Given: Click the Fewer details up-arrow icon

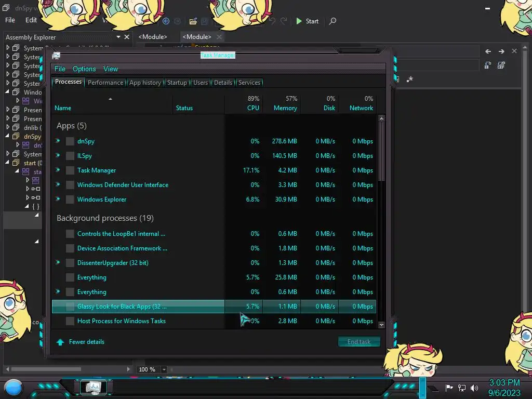Looking at the screenshot, I should (x=60, y=342).
